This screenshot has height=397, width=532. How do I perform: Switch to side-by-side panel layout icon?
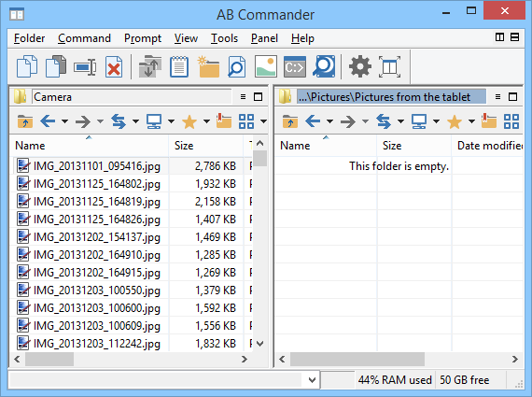point(499,37)
